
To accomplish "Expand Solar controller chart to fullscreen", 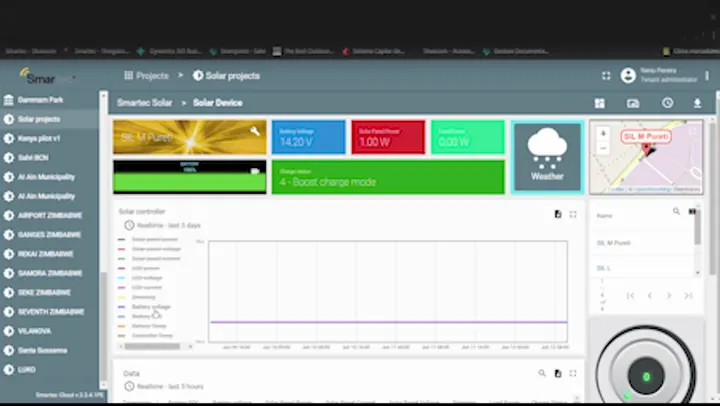I will [x=573, y=214].
